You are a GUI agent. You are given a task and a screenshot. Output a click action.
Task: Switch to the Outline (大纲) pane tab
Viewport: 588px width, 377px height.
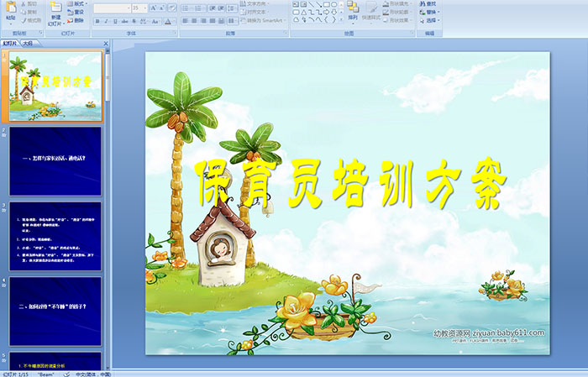(28, 44)
